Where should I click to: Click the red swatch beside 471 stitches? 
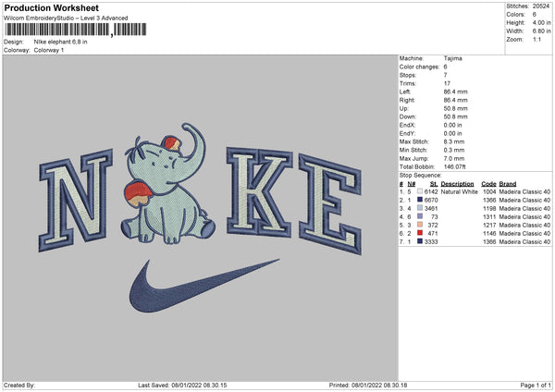(x=420, y=233)
